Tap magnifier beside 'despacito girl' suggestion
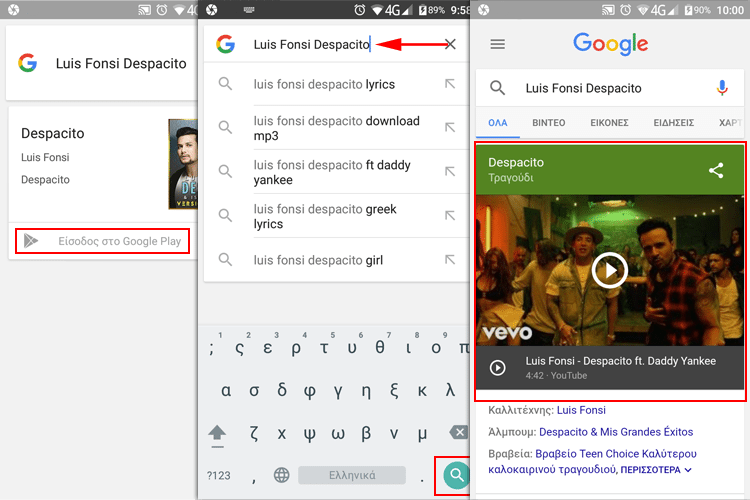This screenshot has width=750, height=500. [225, 260]
